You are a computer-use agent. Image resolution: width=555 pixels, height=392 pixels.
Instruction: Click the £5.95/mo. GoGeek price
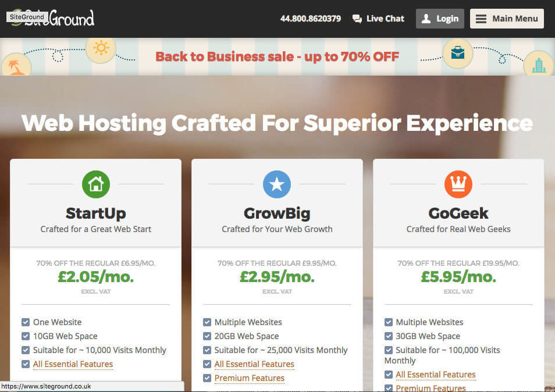pos(458,277)
